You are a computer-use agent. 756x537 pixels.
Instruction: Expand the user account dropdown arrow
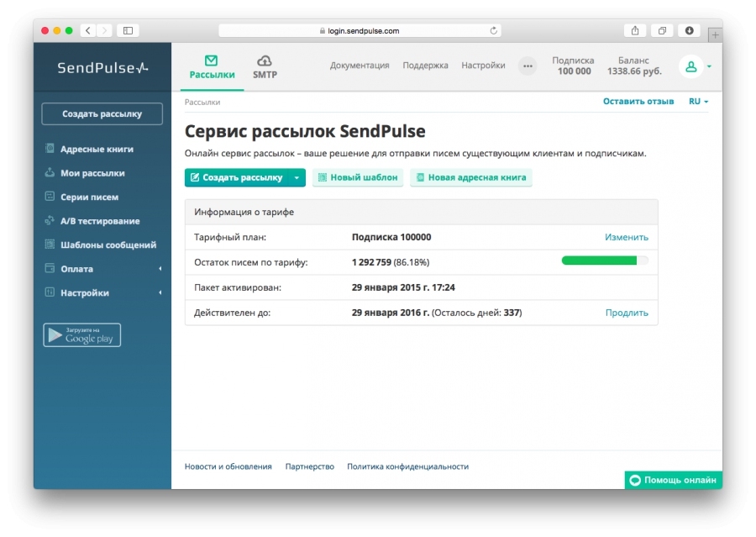709,66
